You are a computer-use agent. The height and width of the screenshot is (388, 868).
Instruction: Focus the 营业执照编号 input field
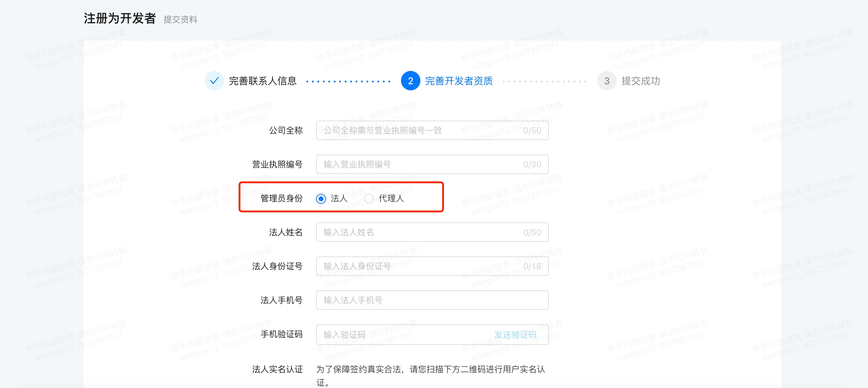[x=432, y=164]
